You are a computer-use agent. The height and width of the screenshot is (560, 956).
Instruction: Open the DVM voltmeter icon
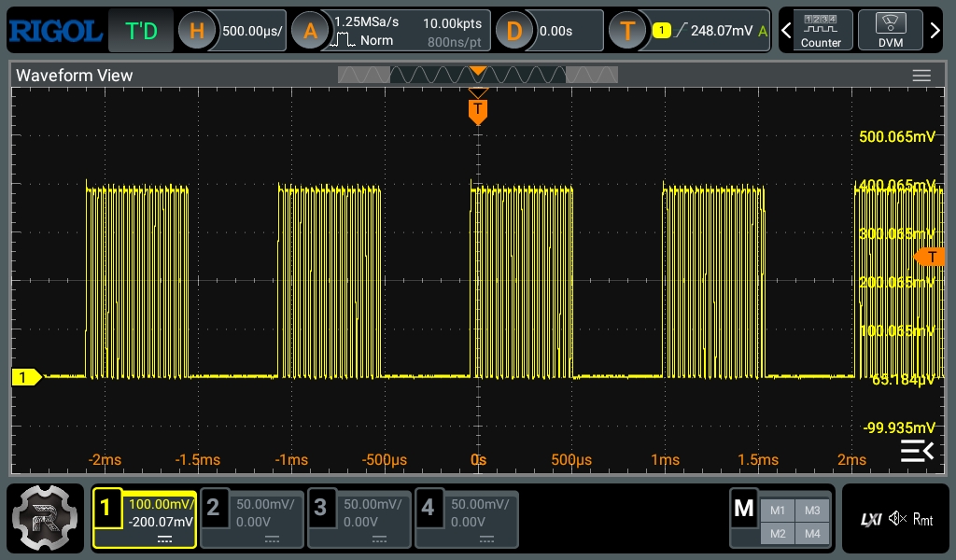(890, 31)
